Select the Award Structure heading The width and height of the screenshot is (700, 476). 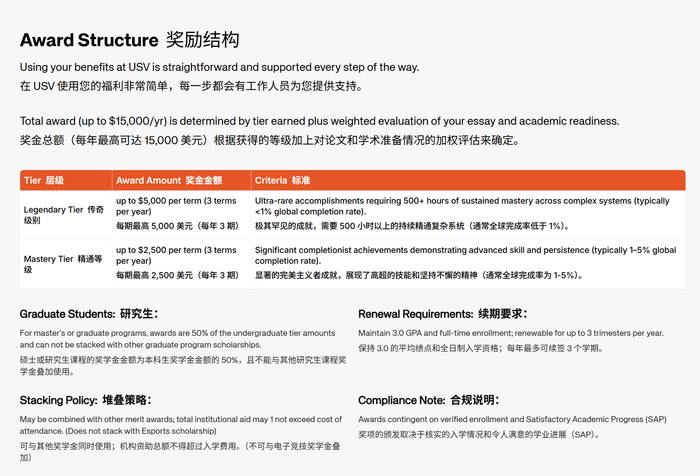coord(129,40)
